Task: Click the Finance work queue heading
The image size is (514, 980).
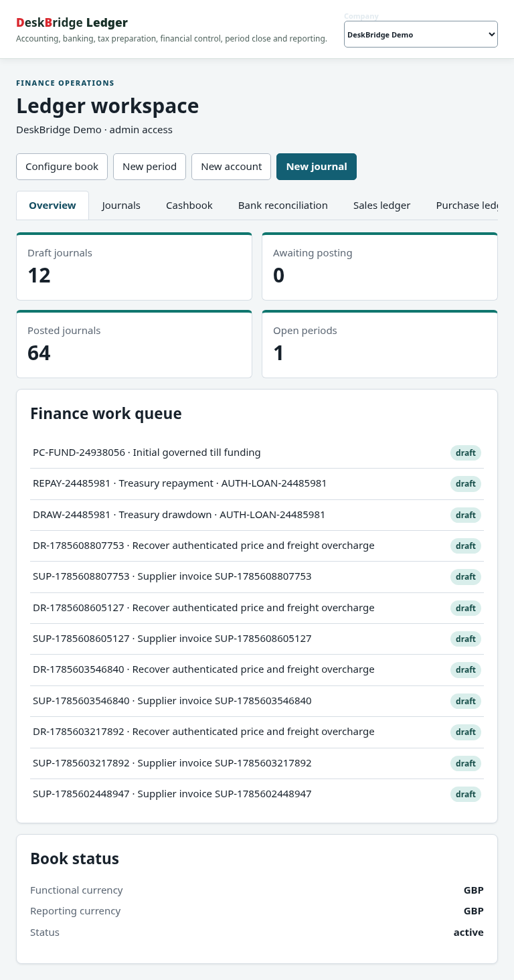Action: click(106, 414)
